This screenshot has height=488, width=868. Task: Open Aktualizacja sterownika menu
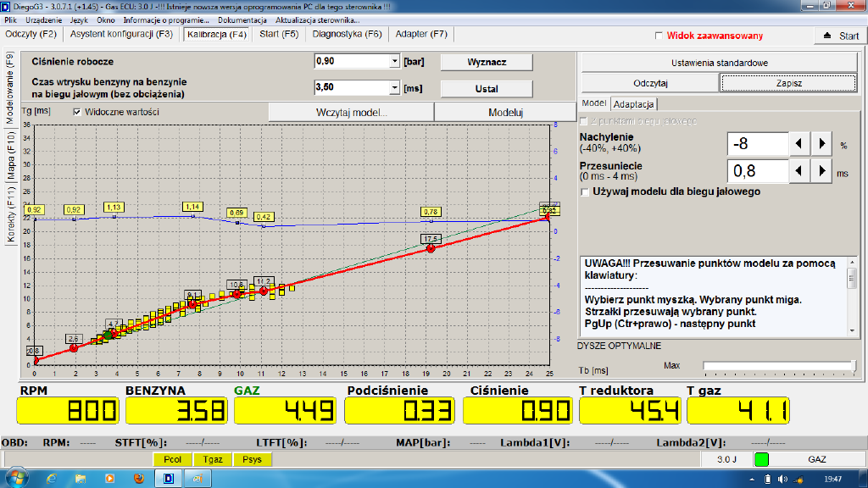pyautogui.click(x=318, y=20)
